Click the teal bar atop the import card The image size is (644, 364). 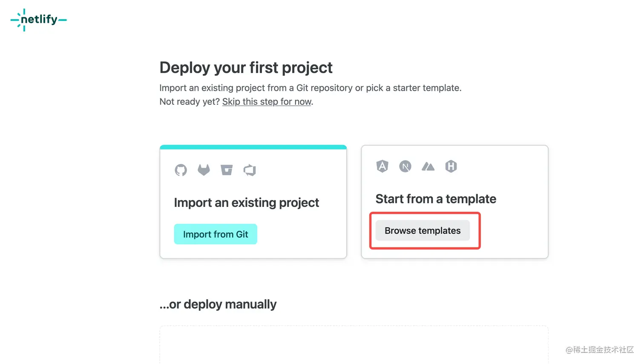point(253,147)
